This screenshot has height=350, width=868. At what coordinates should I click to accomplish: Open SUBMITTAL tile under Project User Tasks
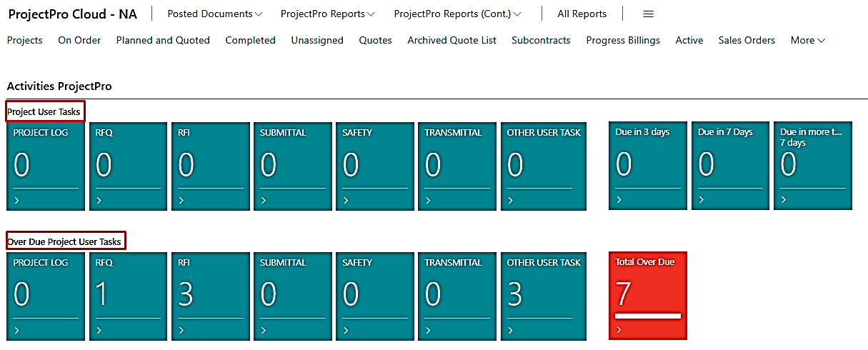(293, 166)
